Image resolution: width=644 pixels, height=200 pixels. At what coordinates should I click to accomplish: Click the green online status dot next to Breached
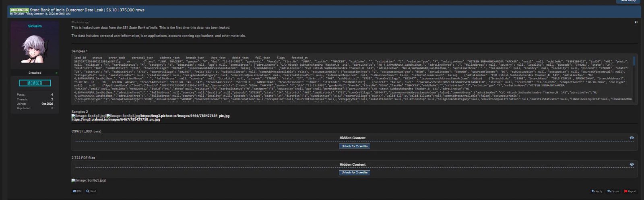[56, 73]
